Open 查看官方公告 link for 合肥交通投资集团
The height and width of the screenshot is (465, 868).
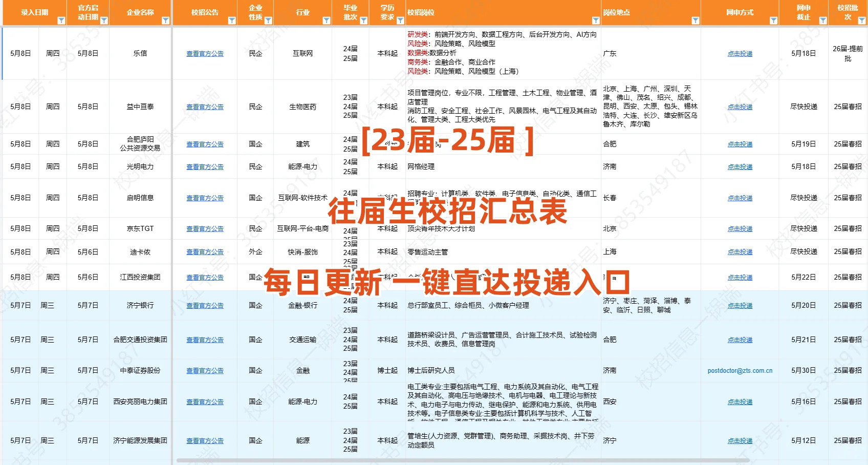(x=205, y=340)
